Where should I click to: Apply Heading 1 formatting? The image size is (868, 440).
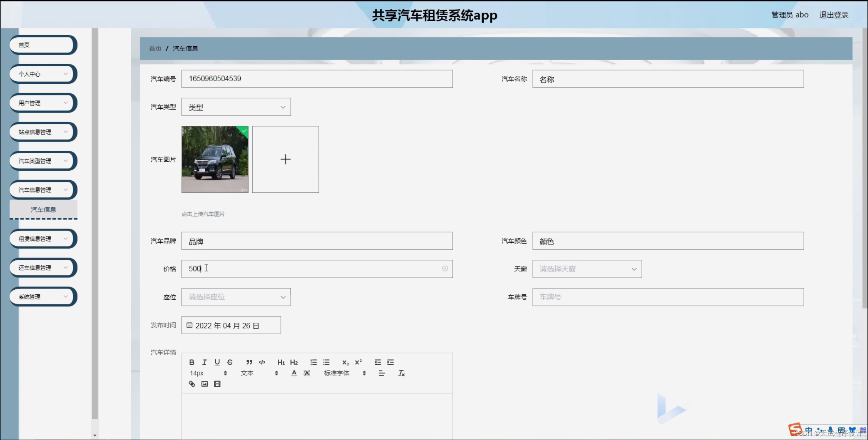coord(281,362)
